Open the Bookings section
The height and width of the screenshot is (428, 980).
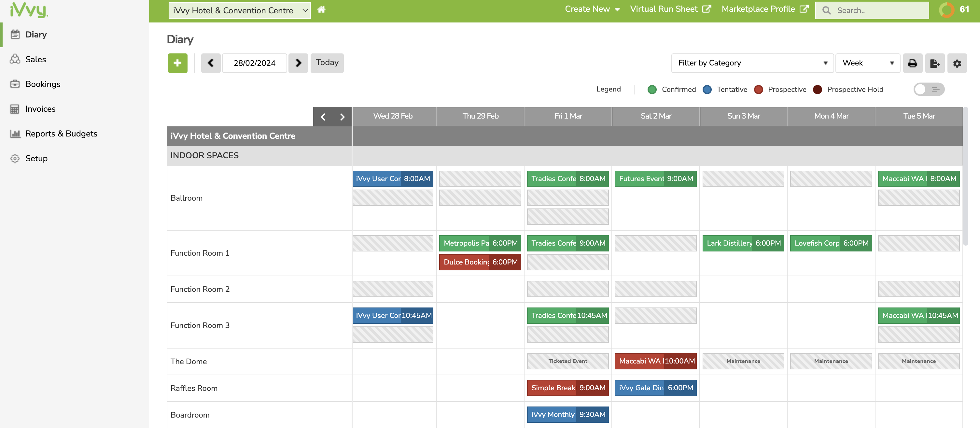coord(43,84)
